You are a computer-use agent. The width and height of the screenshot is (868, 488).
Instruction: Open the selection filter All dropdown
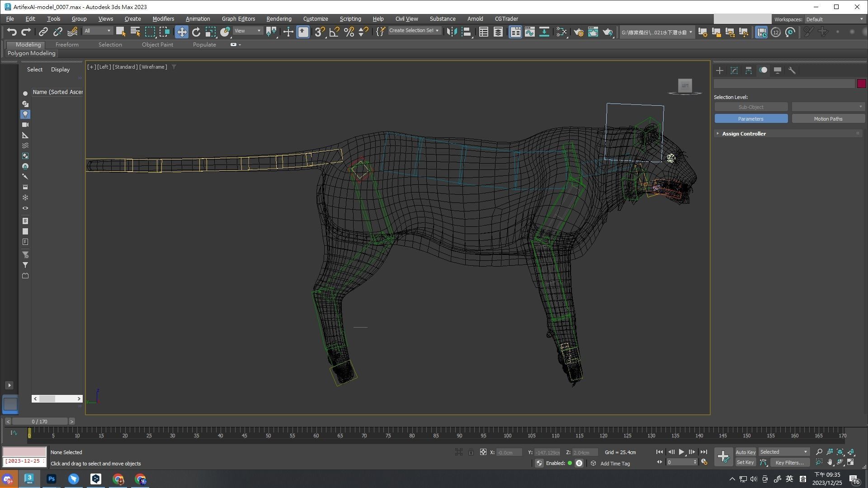98,31
